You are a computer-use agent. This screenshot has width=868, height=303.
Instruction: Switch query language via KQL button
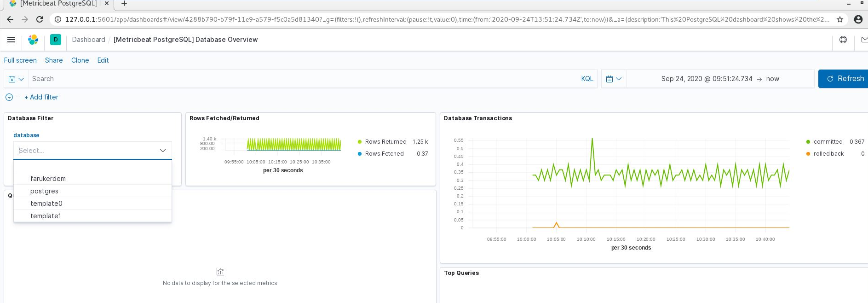[587, 79]
